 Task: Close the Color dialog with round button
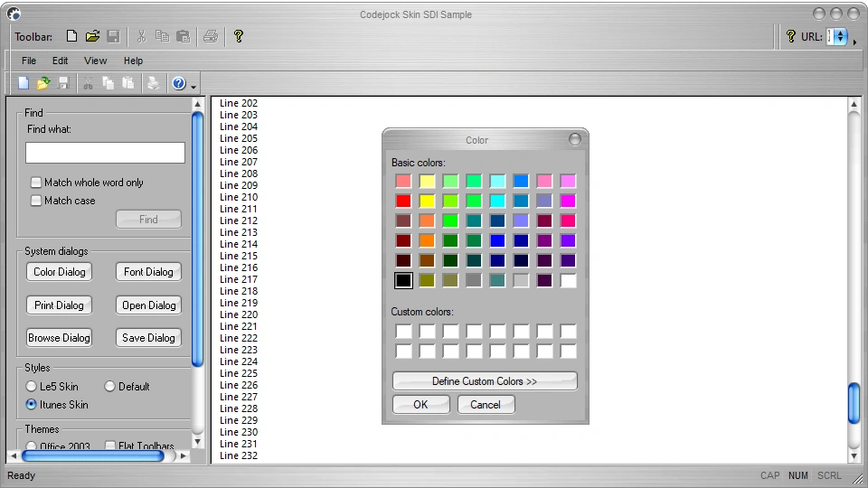(x=575, y=139)
